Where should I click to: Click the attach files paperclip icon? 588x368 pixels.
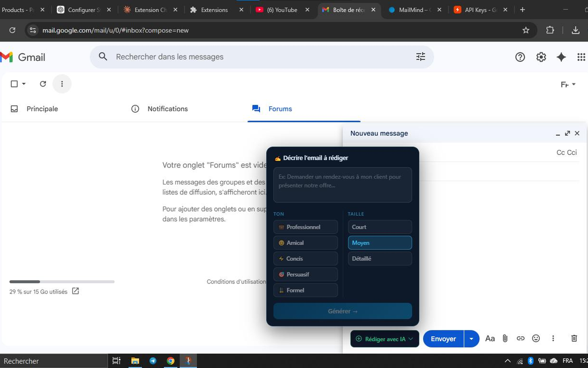click(x=505, y=339)
